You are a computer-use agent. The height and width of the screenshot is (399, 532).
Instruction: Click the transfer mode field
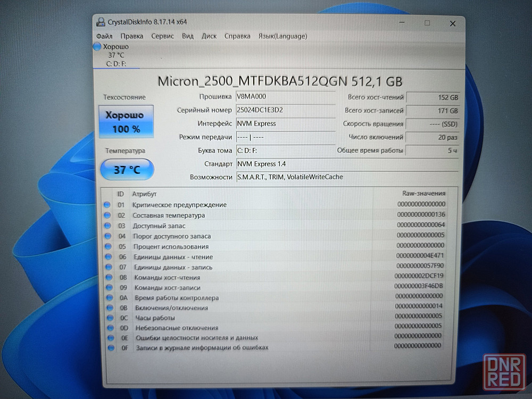point(286,137)
